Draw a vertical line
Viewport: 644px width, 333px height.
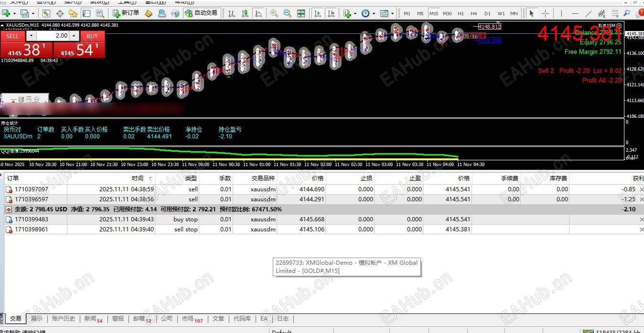click(x=561, y=13)
